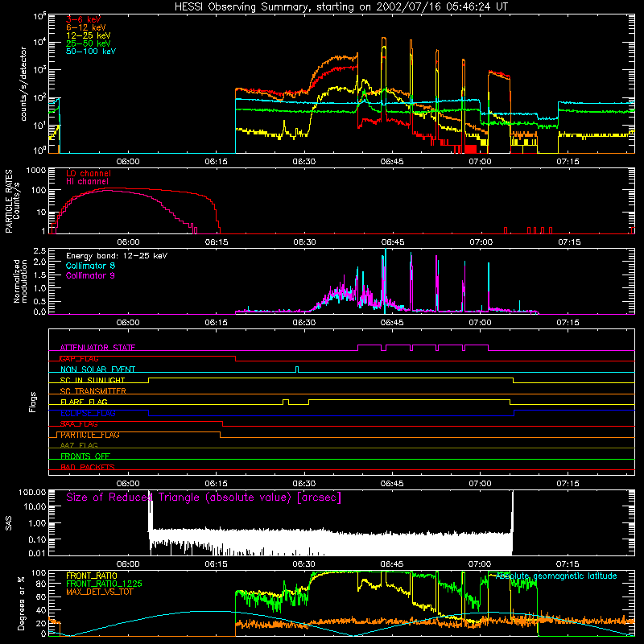Image resolution: width=644 pixels, height=644 pixels.
Task: Select the Collimator 9 legend entry
Action: point(90,275)
